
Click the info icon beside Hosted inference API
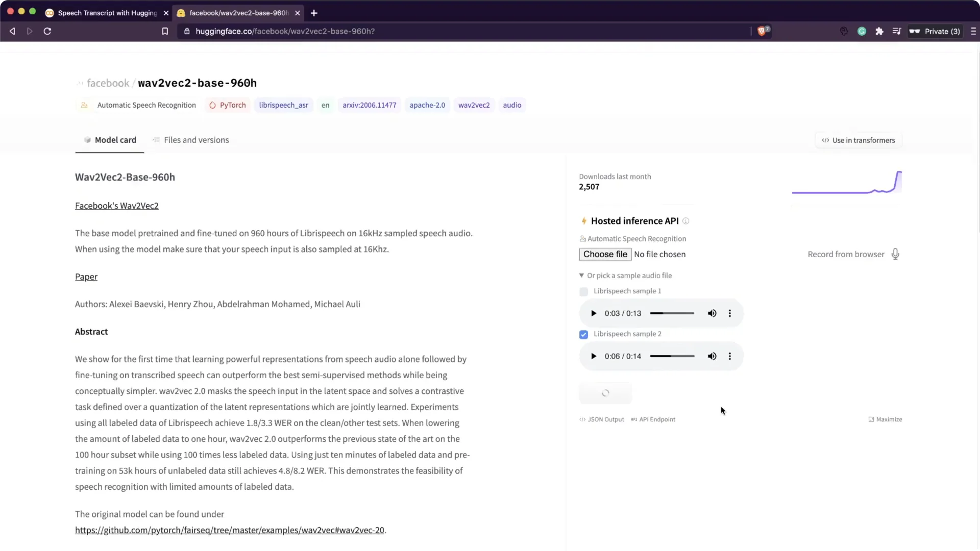pyautogui.click(x=686, y=221)
